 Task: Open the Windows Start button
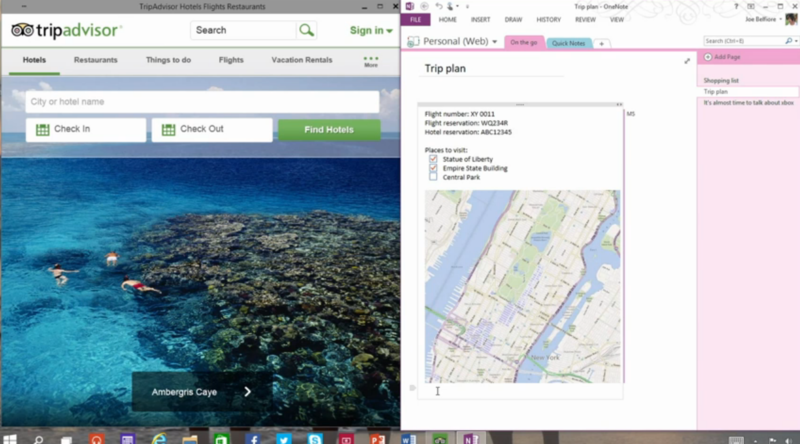click(x=10, y=439)
